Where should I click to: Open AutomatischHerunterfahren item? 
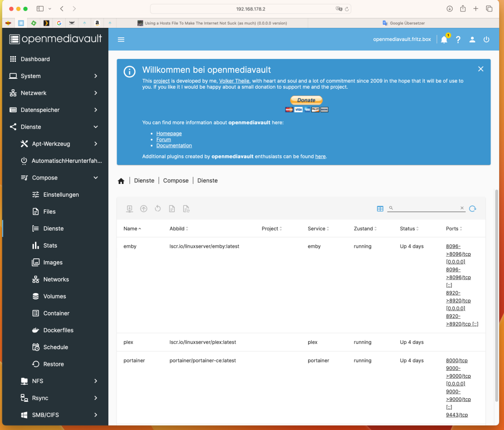coord(55,161)
